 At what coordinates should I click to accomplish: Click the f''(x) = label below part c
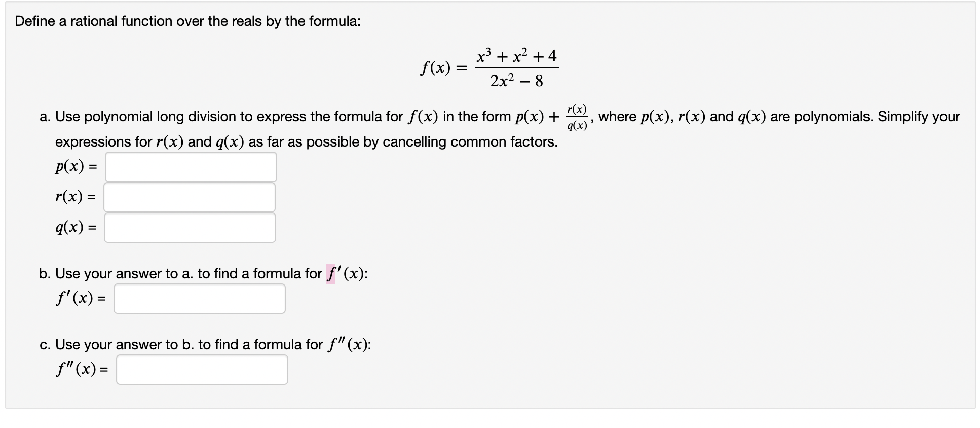[82, 370]
